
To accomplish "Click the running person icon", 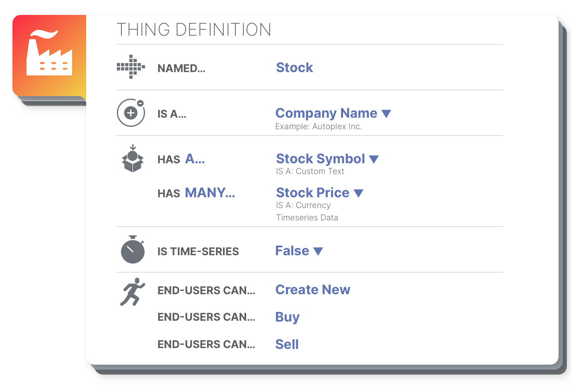I will tap(133, 292).
